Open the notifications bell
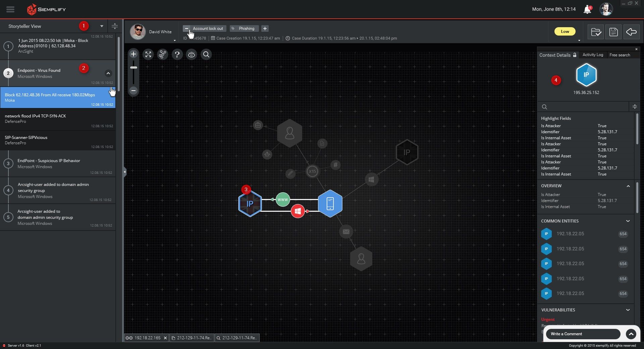The width and height of the screenshot is (644, 349). (587, 9)
